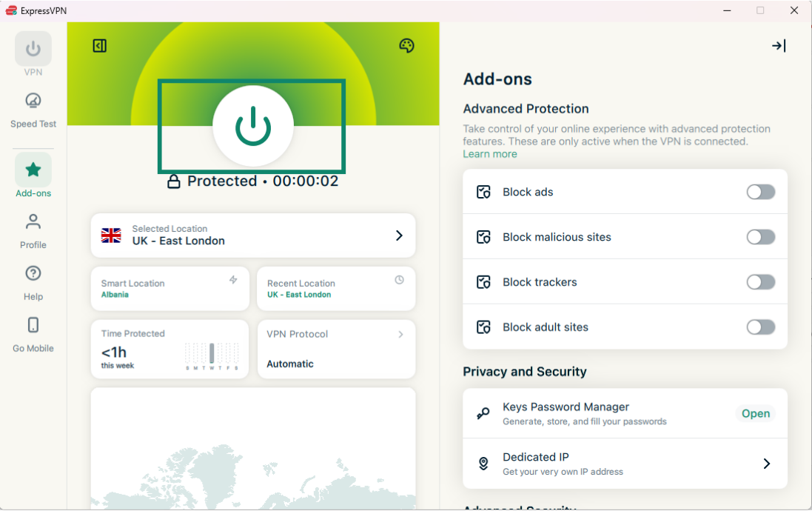Toggle Block adult sites on
The image size is (812, 511).
(760, 327)
